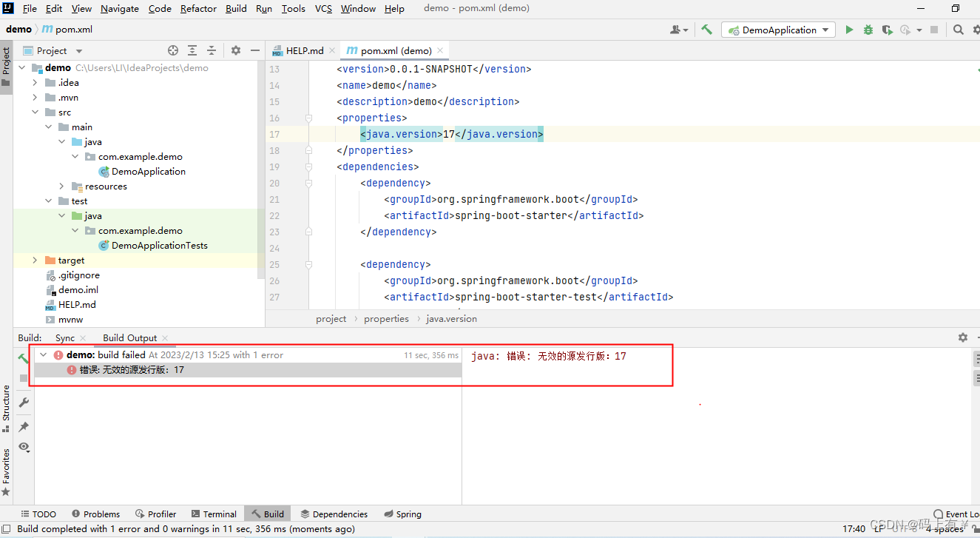Start debugging with the bug icon
This screenshot has height=538, width=980.
(x=868, y=30)
